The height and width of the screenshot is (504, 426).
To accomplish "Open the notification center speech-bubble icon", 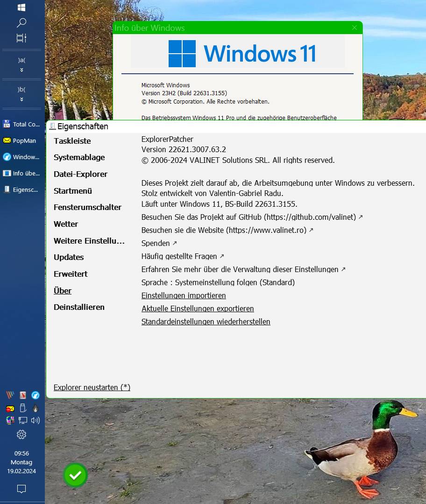I will [x=21, y=489].
